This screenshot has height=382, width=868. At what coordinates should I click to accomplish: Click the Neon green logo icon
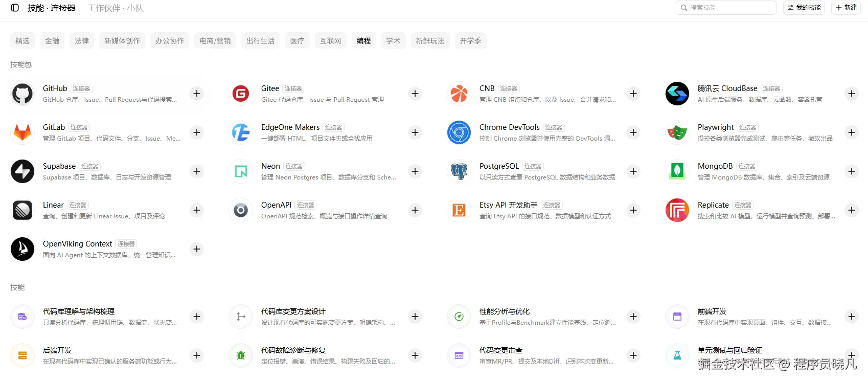click(x=241, y=171)
